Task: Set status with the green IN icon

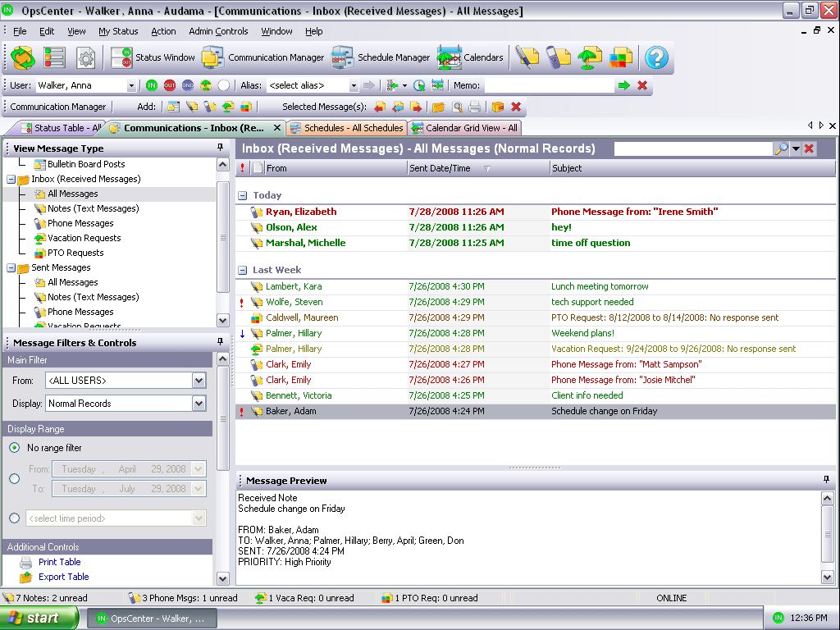Action: [152, 85]
